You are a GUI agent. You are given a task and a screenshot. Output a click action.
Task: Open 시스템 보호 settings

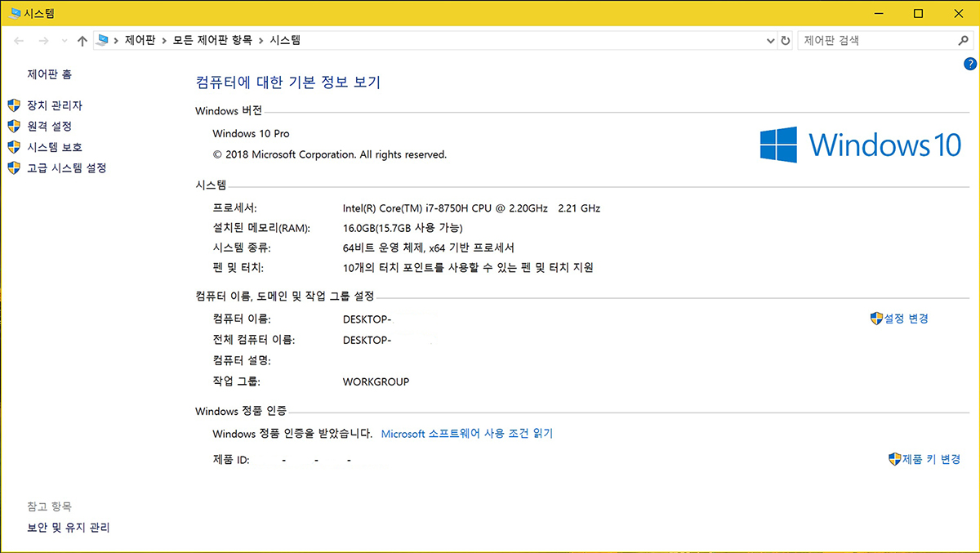tap(55, 147)
